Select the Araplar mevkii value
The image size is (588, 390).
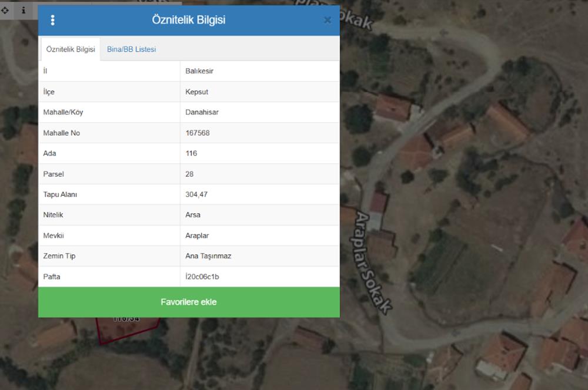pyautogui.click(x=197, y=236)
